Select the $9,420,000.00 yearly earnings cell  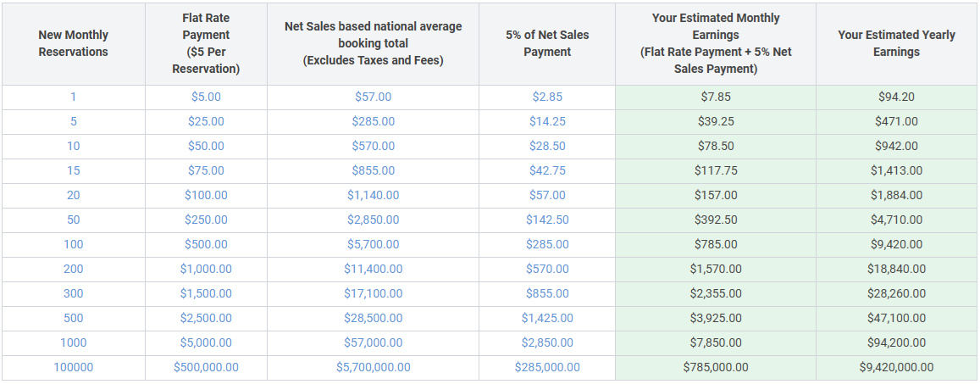click(896, 367)
